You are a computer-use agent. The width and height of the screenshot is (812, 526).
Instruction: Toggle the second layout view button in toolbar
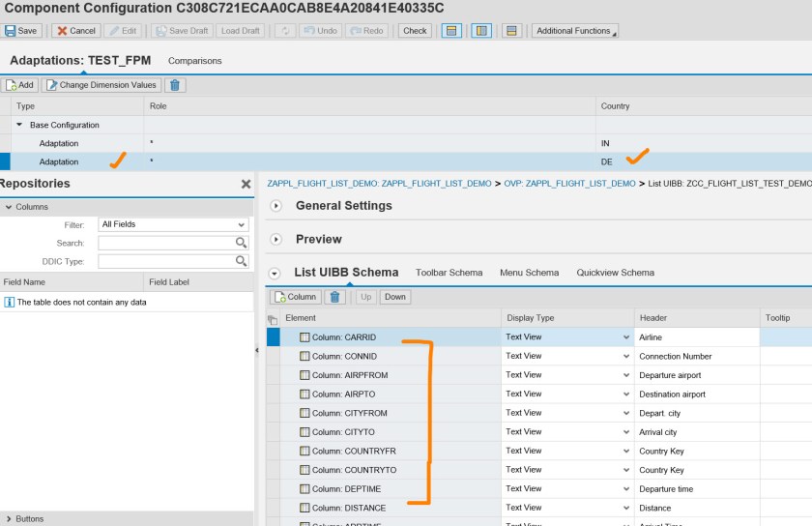pyautogui.click(x=480, y=31)
